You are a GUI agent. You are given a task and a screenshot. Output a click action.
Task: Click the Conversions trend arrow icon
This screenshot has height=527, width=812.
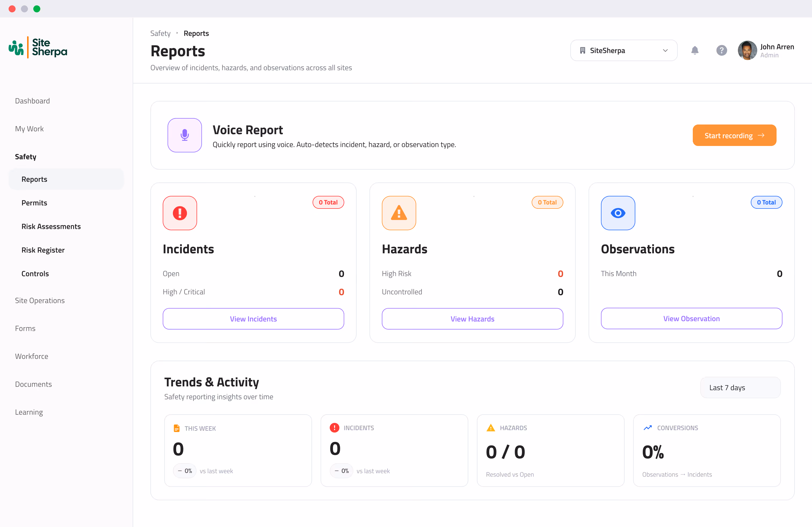pos(648,428)
